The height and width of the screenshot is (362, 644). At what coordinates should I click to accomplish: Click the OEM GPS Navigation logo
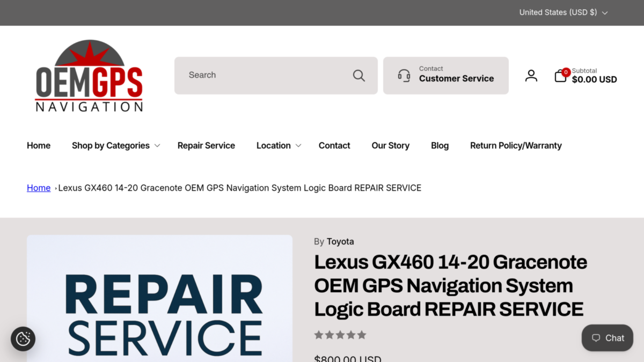(x=89, y=76)
